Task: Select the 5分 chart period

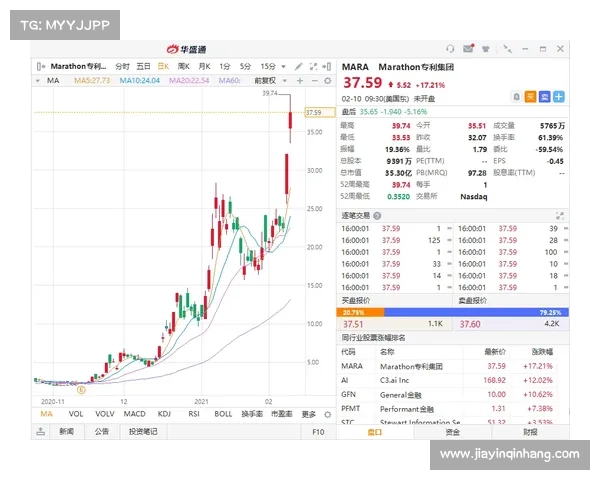Action: 245,67
